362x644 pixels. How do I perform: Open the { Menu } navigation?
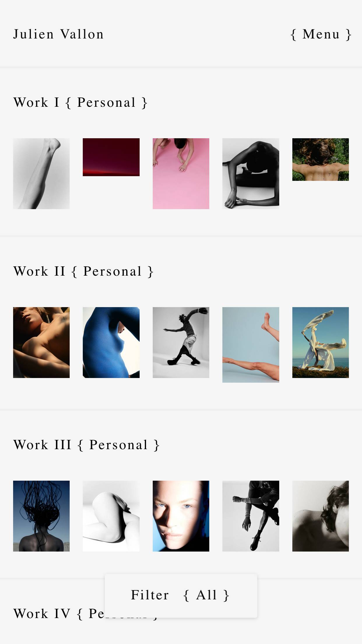point(321,34)
